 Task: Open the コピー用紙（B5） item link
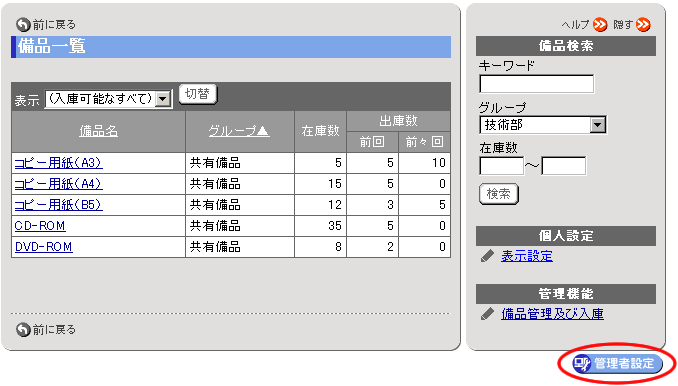(x=58, y=204)
